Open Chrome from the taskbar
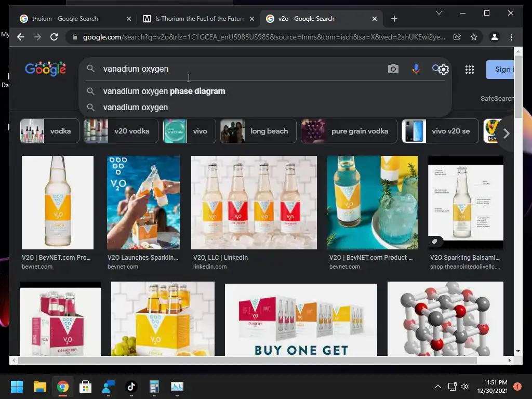 pos(62,387)
